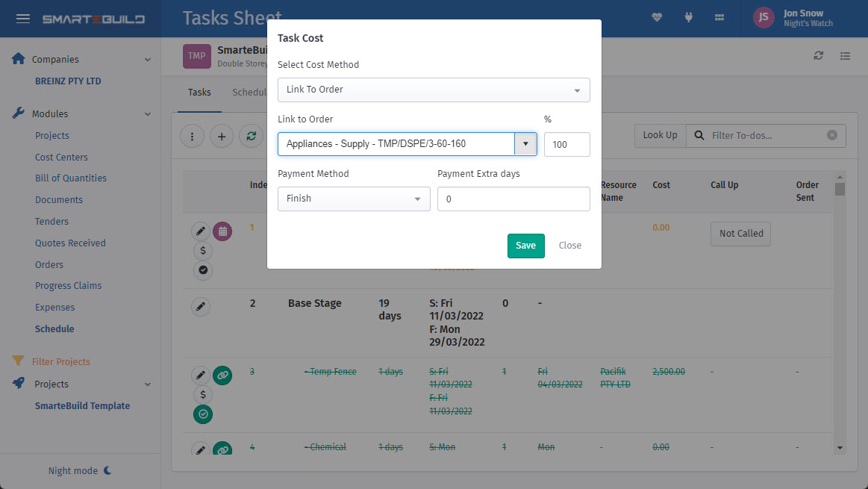This screenshot has width=868, height=489.
Task: Open the apps grid icon in header
Action: (x=719, y=17)
